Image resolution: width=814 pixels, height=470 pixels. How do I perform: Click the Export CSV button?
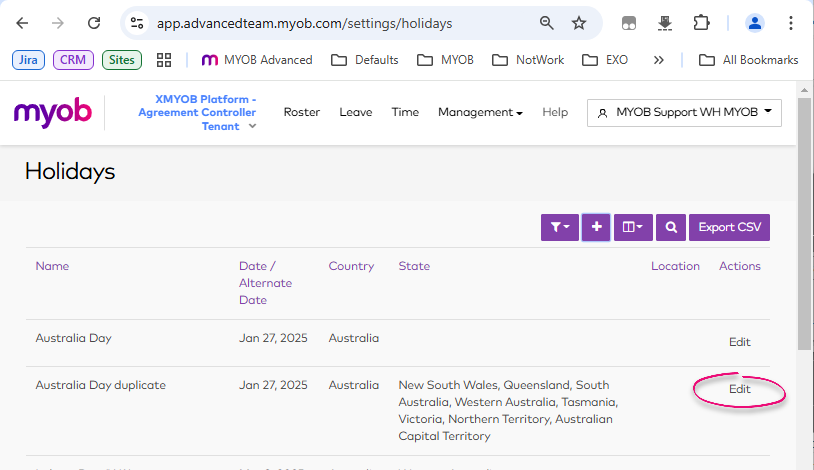(x=729, y=227)
